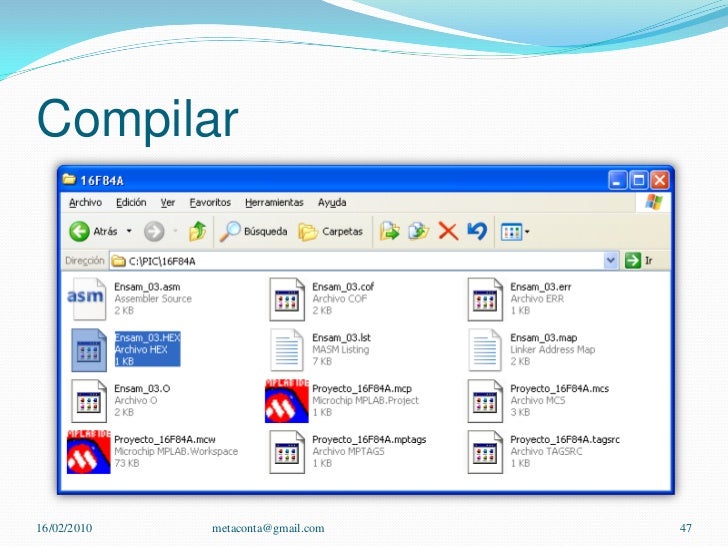This screenshot has width=728, height=546.
Task: Click the file name Ensam_03.lst
Action: point(341,338)
